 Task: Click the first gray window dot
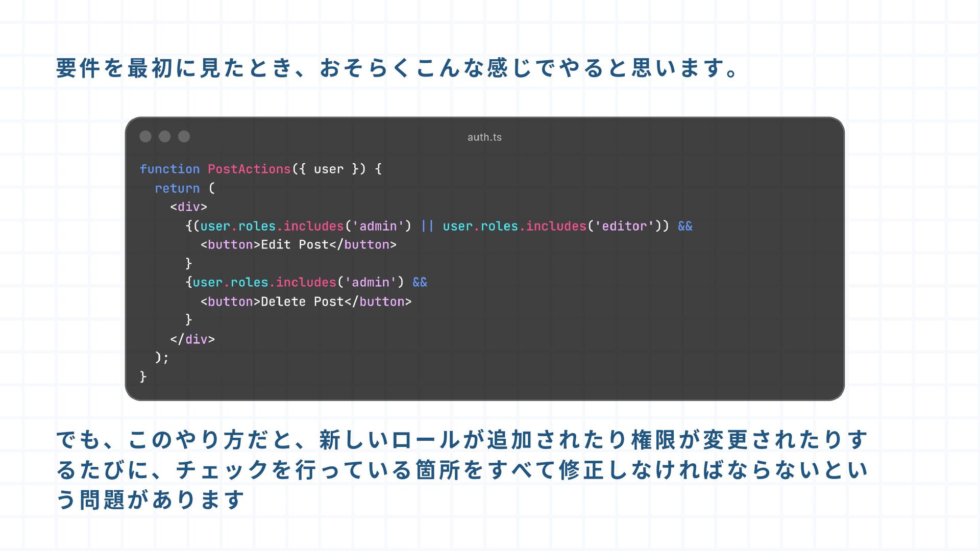pos(145,136)
